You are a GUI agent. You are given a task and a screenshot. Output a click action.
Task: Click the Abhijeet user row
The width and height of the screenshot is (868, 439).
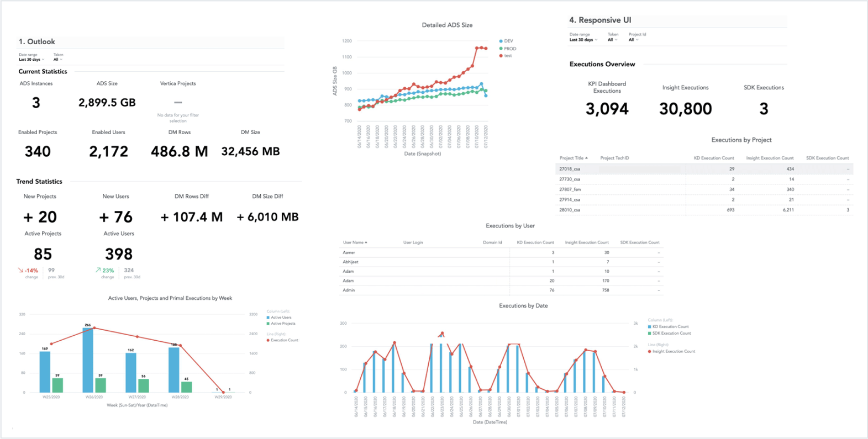pyautogui.click(x=501, y=262)
